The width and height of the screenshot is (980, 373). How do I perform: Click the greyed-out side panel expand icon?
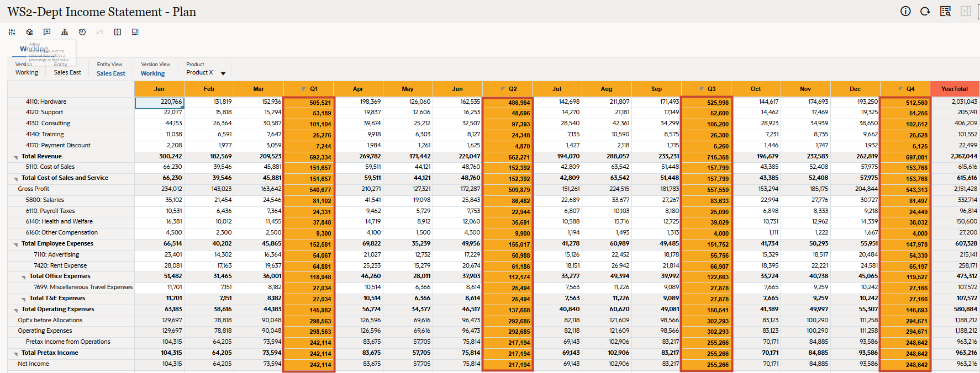966,11
